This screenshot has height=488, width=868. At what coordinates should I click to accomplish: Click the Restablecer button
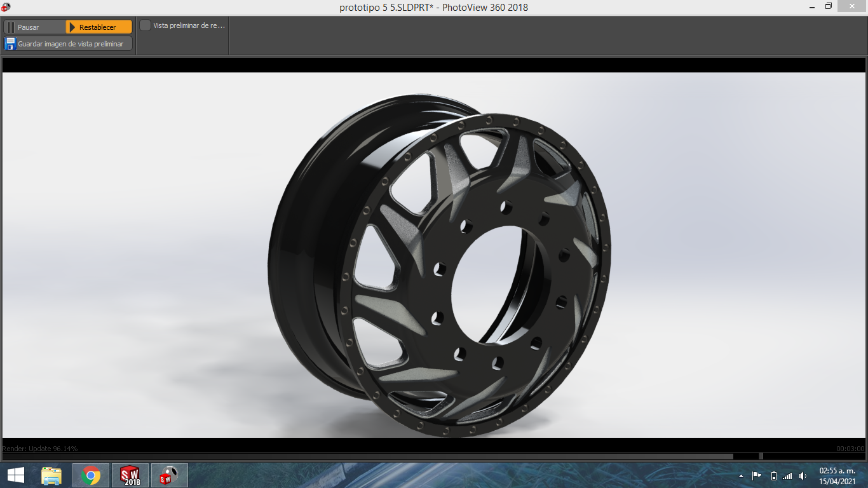coord(99,27)
